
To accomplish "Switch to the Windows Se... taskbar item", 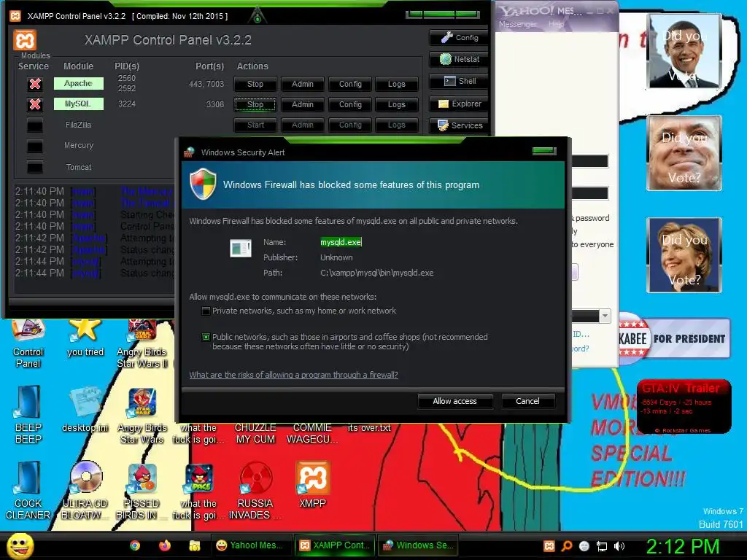I will [418, 545].
